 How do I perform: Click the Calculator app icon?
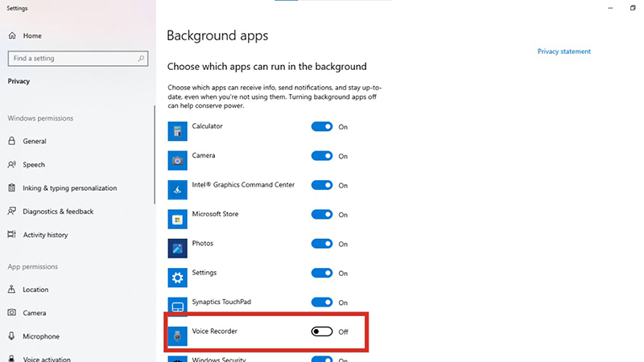(x=177, y=131)
